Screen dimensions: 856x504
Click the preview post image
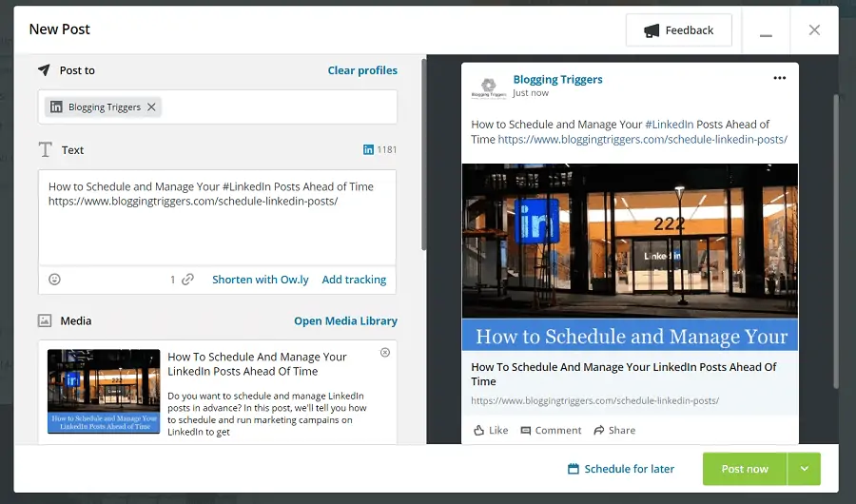[x=630, y=257]
